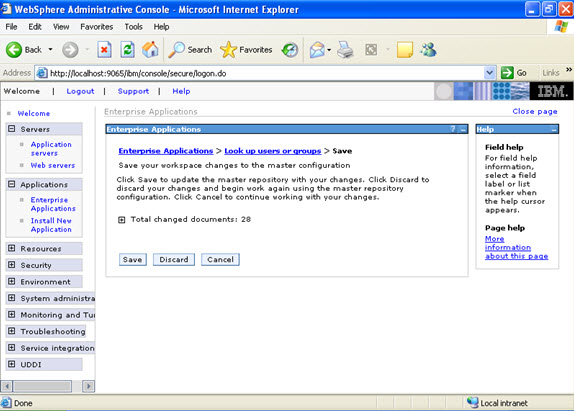Open Install New Application link
574x411 pixels.
pyautogui.click(x=51, y=225)
